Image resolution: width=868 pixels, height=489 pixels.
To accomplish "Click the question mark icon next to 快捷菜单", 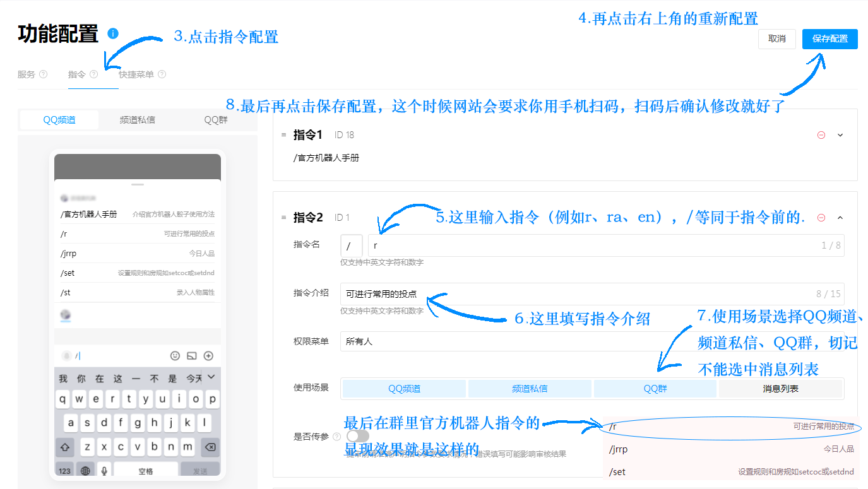I will click(161, 74).
